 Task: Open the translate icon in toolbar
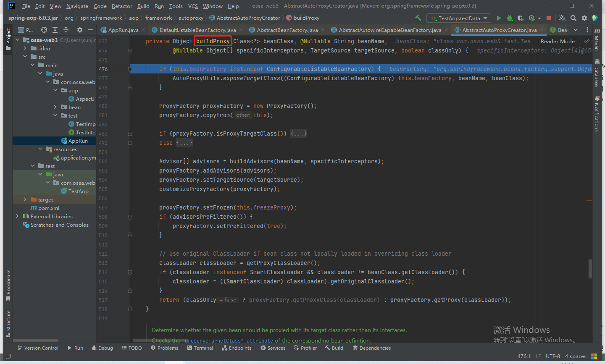[x=562, y=18]
